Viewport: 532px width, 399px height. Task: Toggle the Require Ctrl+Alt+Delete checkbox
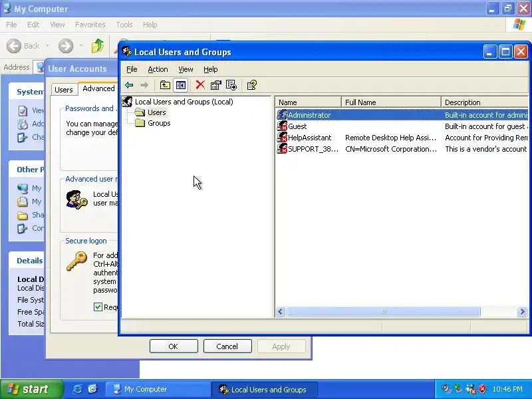[x=98, y=307]
